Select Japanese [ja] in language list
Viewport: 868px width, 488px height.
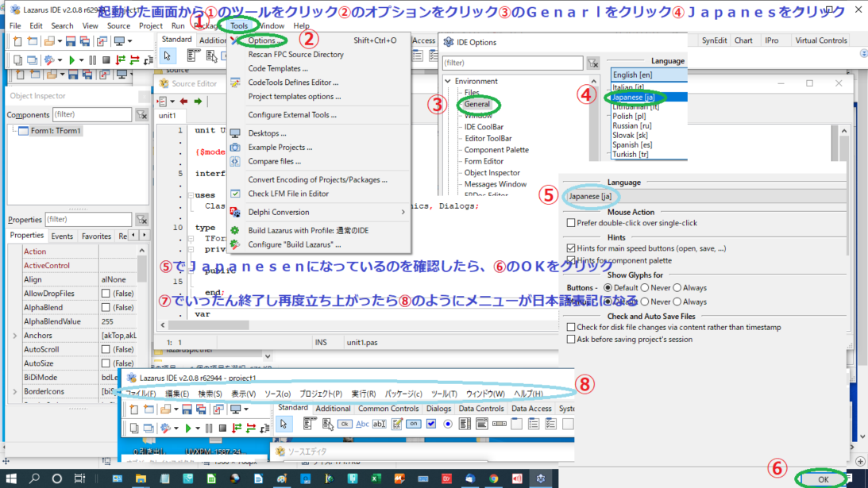click(649, 98)
